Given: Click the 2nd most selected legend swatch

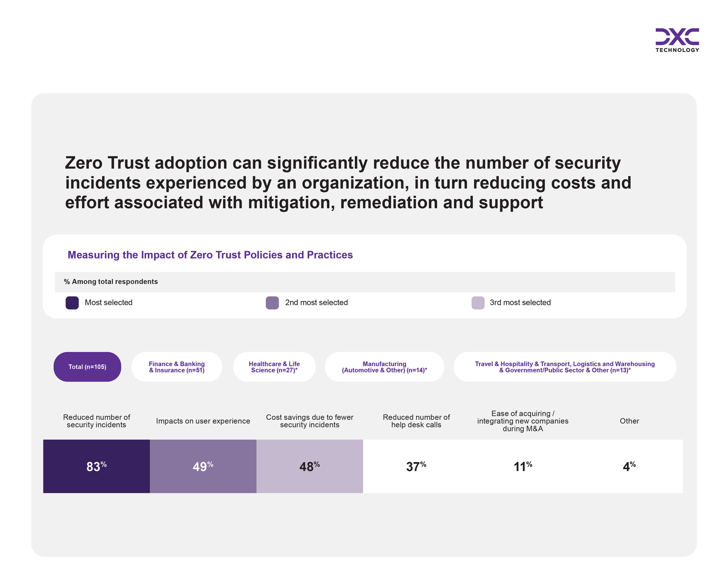Looking at the screenshot, I should [x=272, y=303].
